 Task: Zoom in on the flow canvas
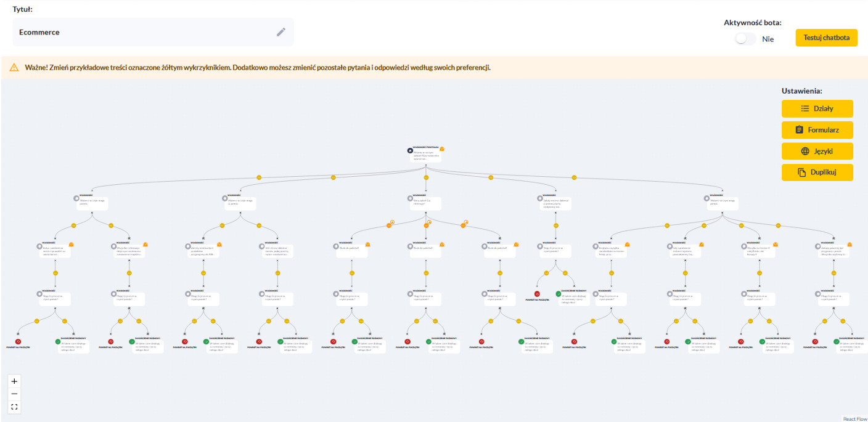[x=15, y=381]
